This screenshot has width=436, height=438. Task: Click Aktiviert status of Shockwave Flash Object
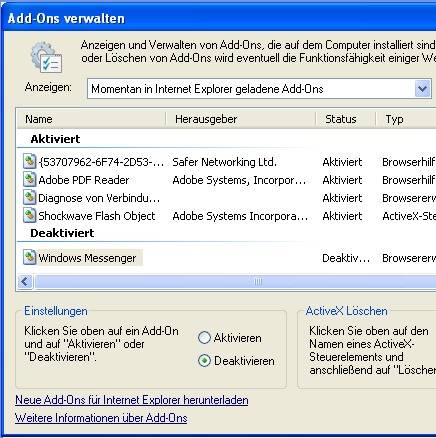(x=342, y=216)
